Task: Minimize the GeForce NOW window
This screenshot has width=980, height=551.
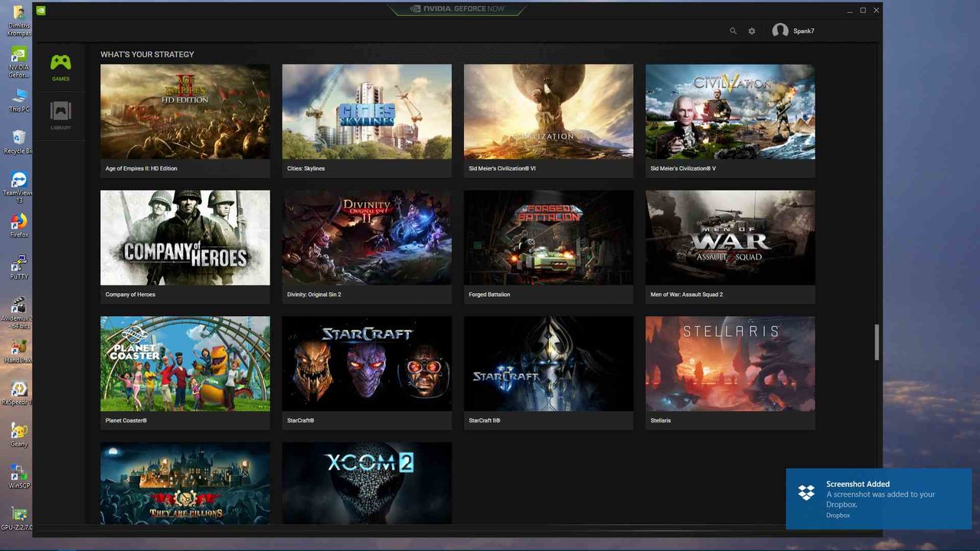Action: pyautogui.click(x=850, y=10)
